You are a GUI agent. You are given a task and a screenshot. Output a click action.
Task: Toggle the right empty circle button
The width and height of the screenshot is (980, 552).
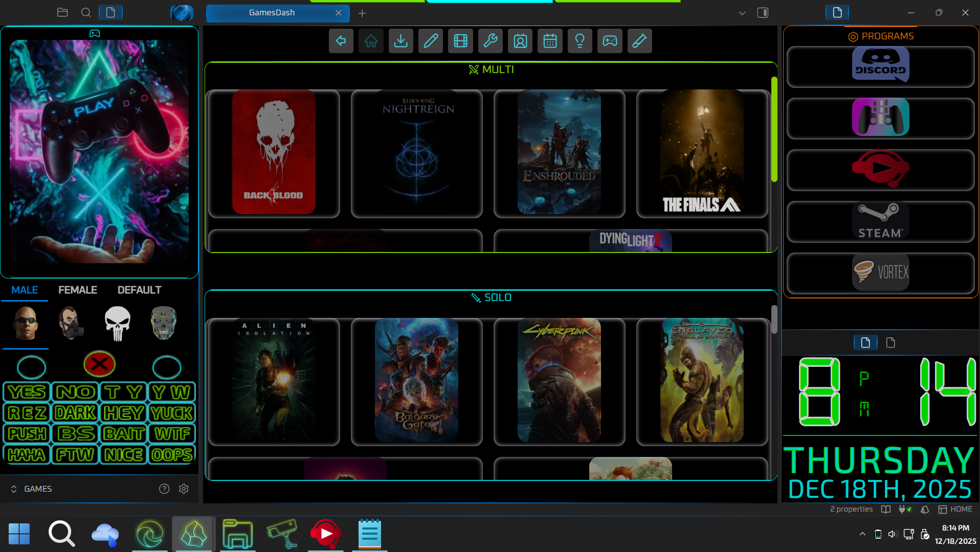pos(167,366)
